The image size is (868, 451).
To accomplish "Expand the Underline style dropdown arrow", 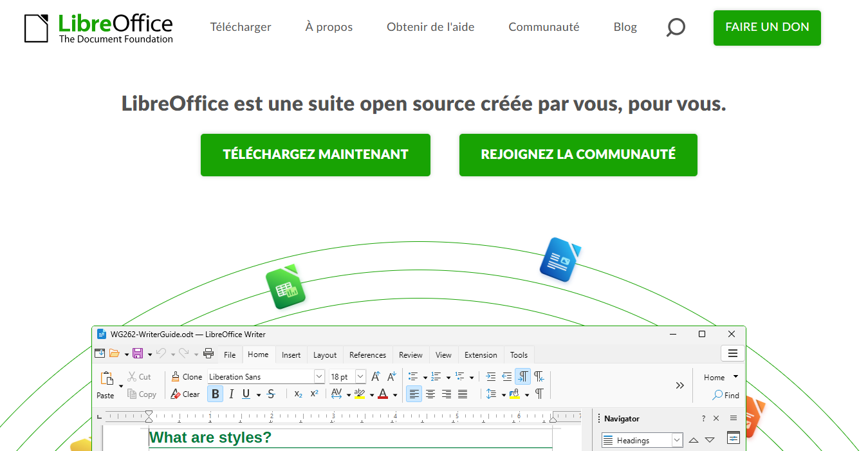I will click(x=259, y=394).
